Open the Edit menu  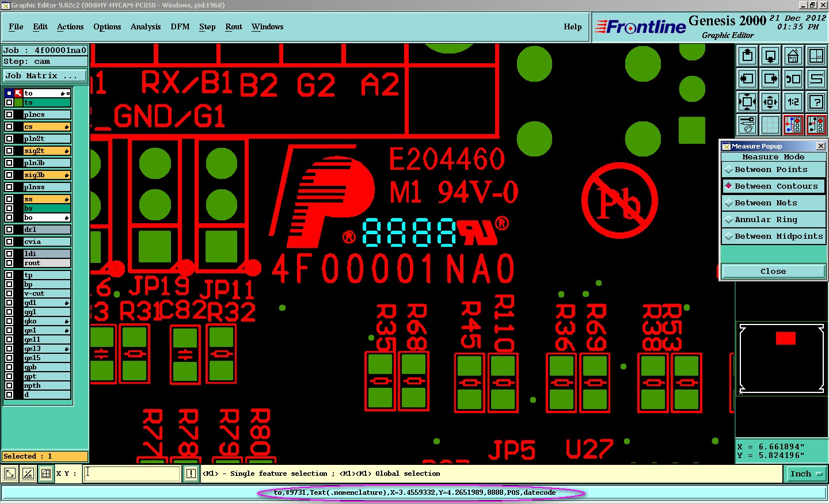40,27
